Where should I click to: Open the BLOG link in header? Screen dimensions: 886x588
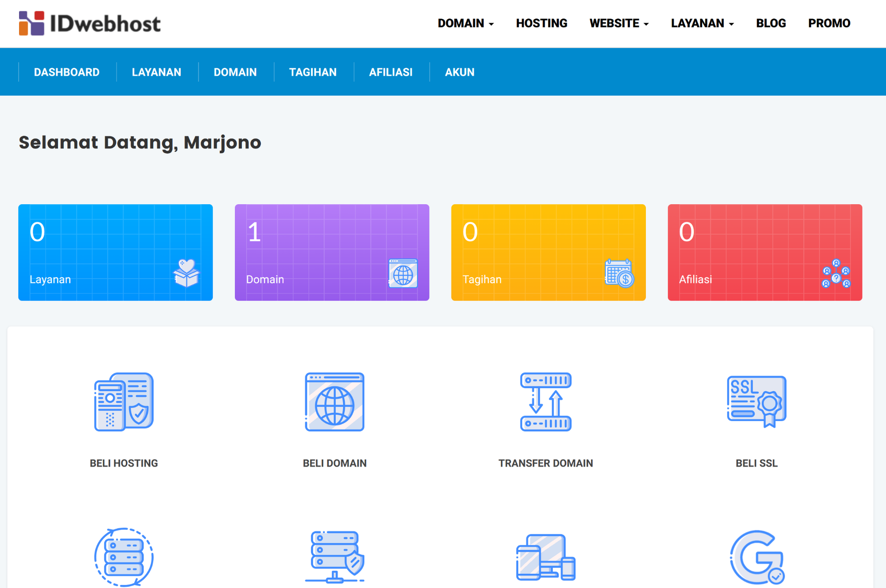(x=771, y=23)
